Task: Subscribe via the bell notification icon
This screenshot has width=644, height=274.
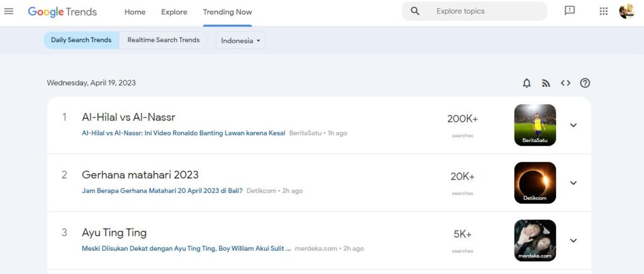Action: click(x=526, y=83)
